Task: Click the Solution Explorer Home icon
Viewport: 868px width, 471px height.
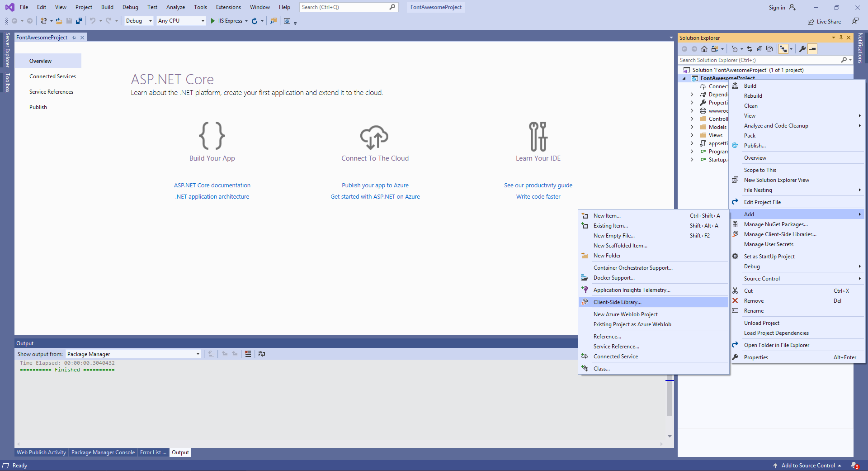Action: pyautogui.click(x=704, y=49)
